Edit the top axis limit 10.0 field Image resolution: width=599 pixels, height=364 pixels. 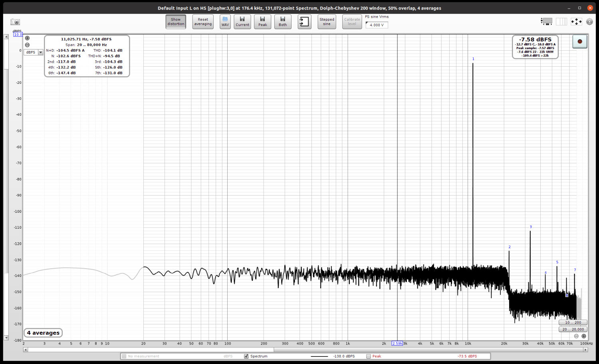[x=18, y=35]
